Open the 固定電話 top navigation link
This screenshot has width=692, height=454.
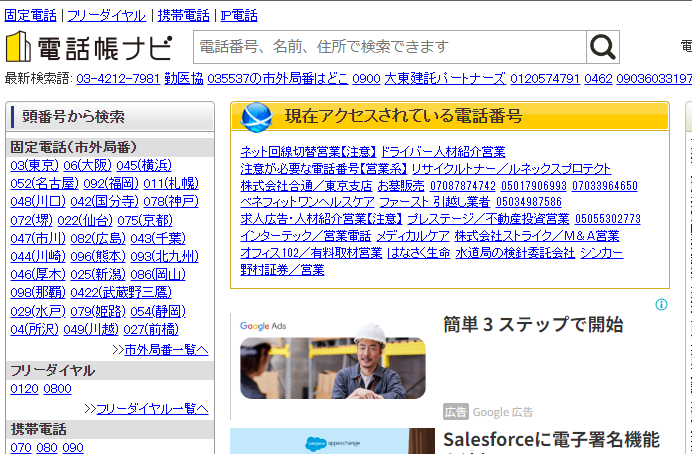click(x=30, y=15)
